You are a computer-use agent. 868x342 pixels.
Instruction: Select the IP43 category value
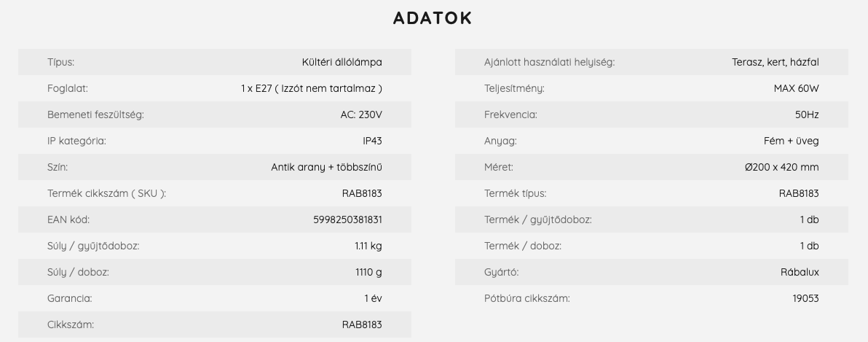coord(373,141)
